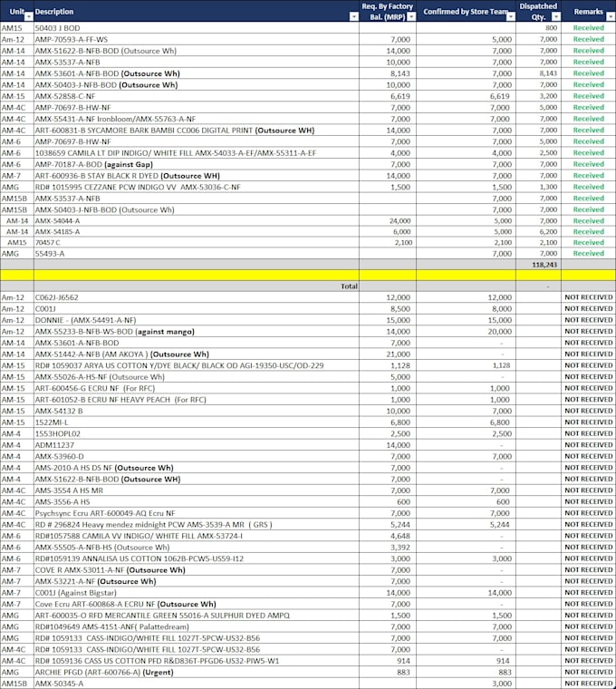Select cell 'C001J (Against Bigstar)'
616x689 pixels.
197,593
